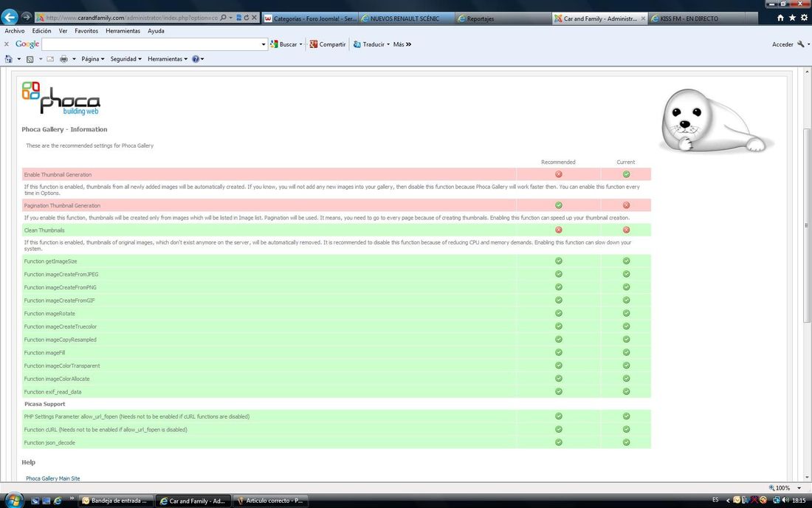Click Function exif_read_data recommended green check
Viewport: 812px width, 508px height.
[559, 391]
